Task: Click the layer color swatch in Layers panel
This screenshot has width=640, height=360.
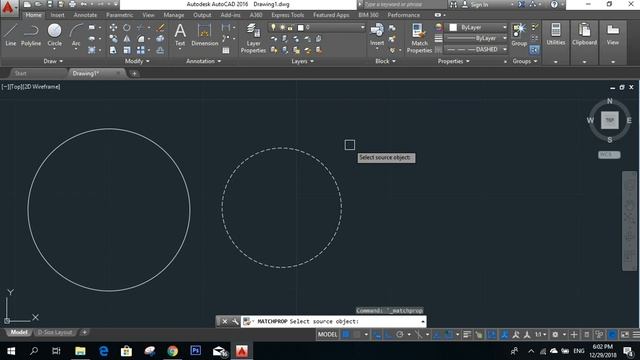Action: coord(301,27)
